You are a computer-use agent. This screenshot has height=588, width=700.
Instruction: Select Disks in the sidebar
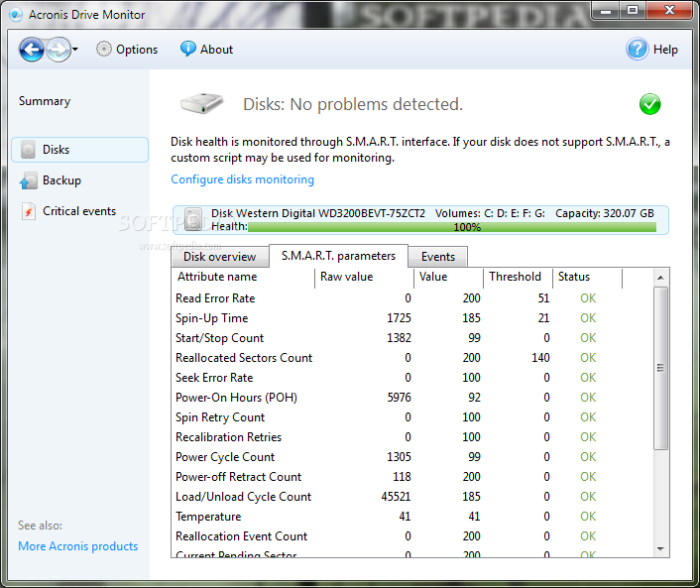pos(80,150)
